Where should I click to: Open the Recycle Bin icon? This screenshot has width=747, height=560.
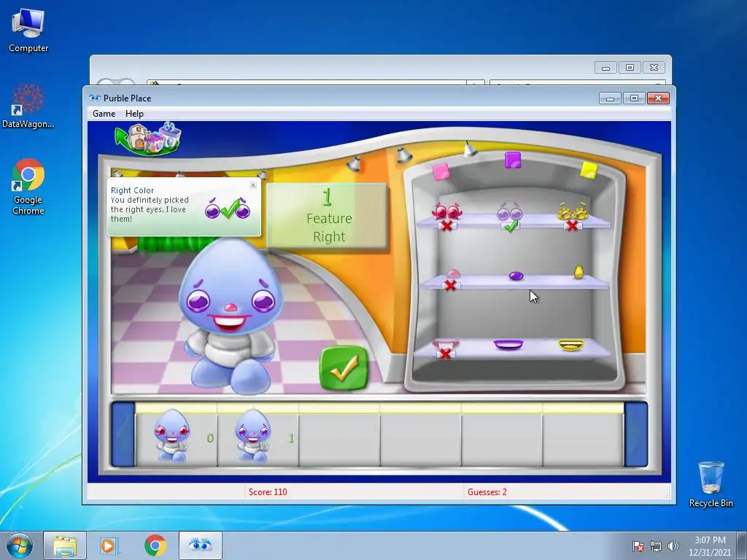pos(711,484)
